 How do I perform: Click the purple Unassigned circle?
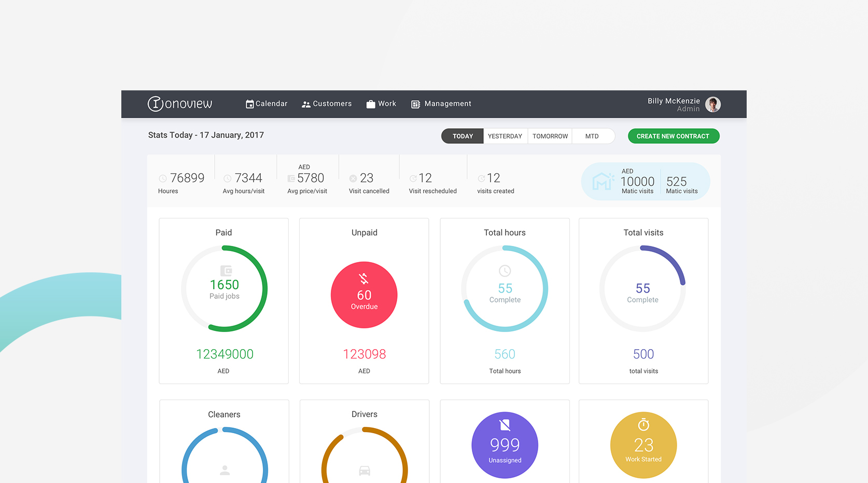(505, 445)
